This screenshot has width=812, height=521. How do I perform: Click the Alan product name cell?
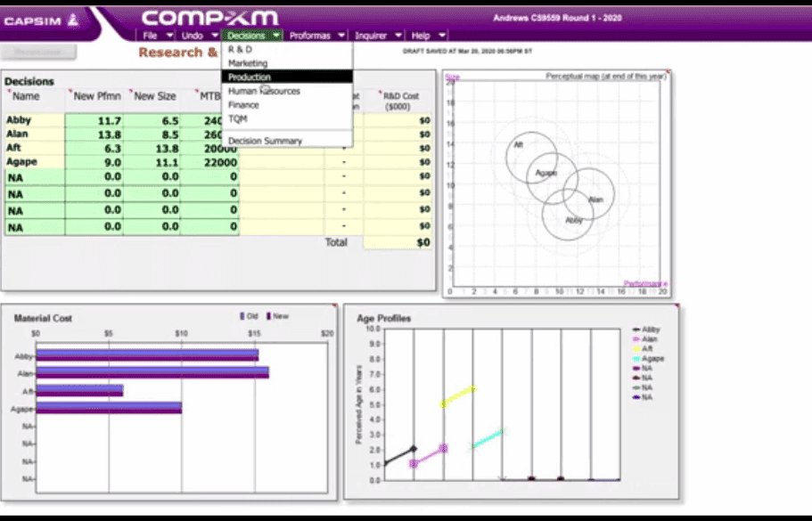[35, 134]
